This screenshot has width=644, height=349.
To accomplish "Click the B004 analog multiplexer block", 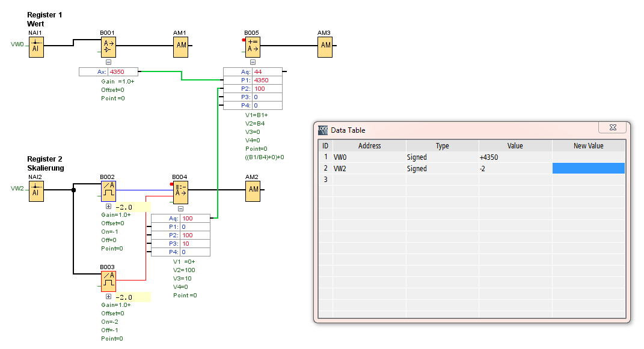I will [x=180, y=190].
